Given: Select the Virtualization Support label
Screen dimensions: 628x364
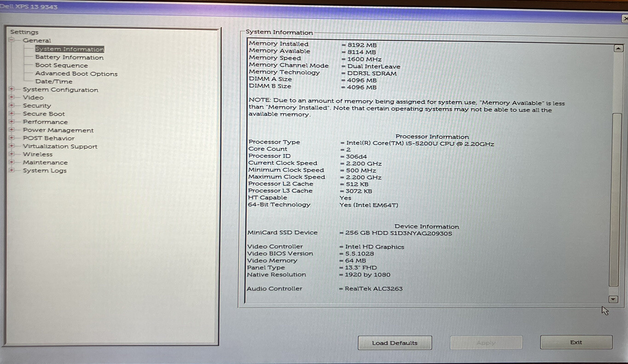Looking at the screenshot, I should click(x=60, y=146).
